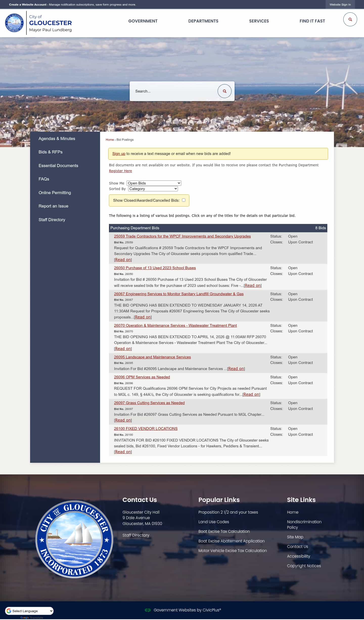Click Copyright Notices footer link
This screenshot has height=620, width=364.
304,566
